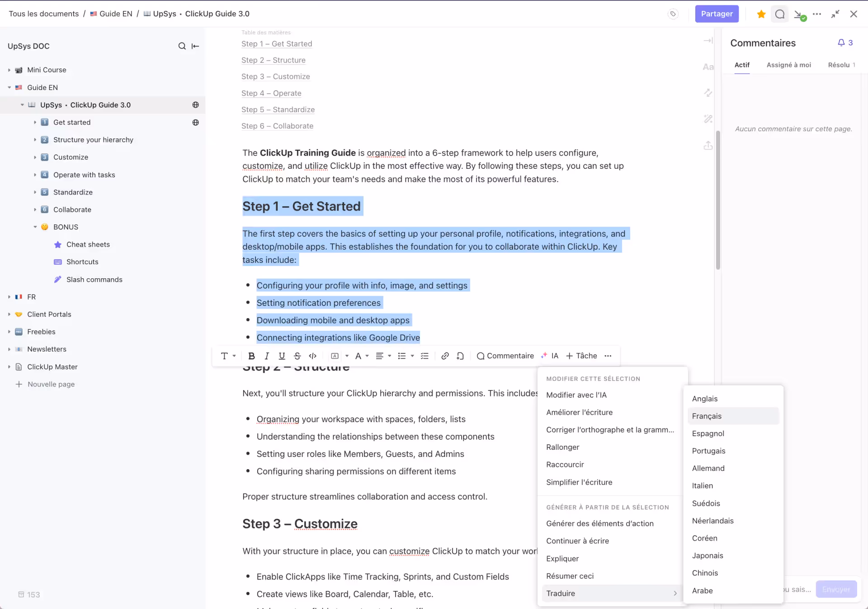Click the globe icon beside Get started
Viewport: 868px width, 609px height.
coord(196,123)
